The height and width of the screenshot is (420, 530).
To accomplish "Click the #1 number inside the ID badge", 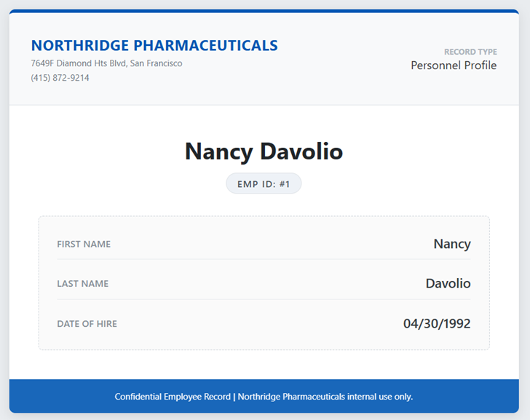I will pyautogui.click(x=285, y=184).
